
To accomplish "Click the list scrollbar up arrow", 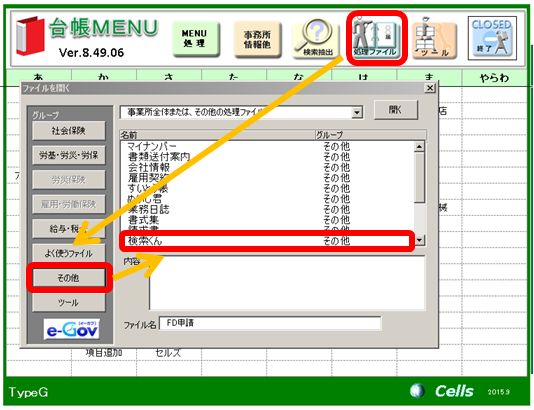I will point(419,147).
